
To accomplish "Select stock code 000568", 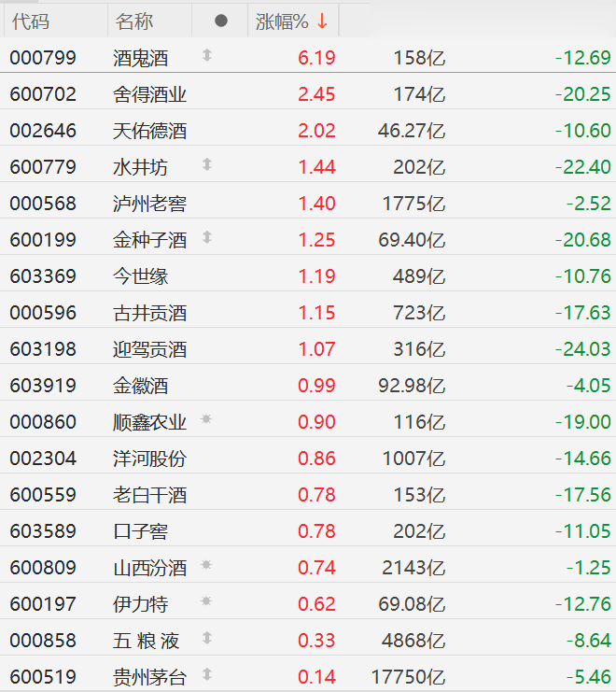I will 43,204.
